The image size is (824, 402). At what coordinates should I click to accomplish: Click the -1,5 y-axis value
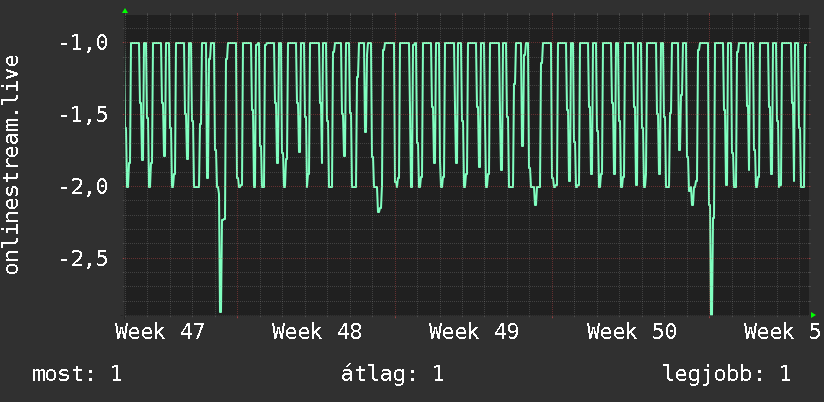pos(84,115)
